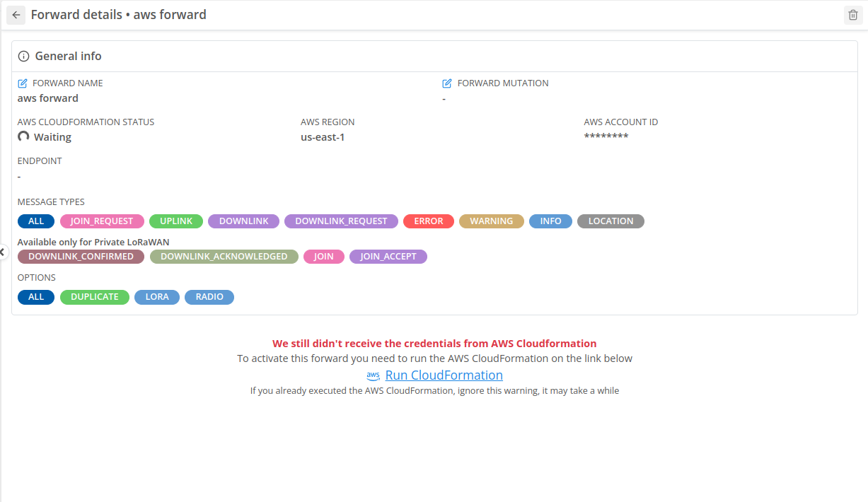868x502 pixels.
Task: Click the 'AWS ACCOUNT ID' label
Action: [x=621, y=122]
